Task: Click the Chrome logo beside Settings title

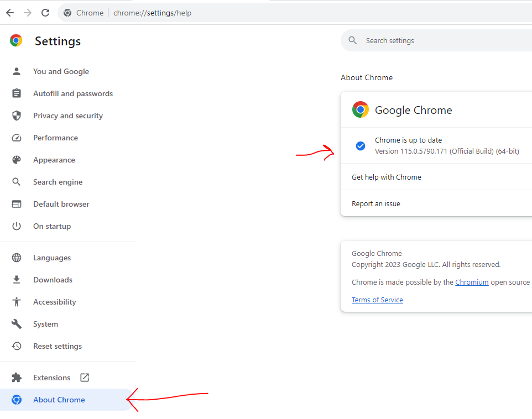Action: click(x=16, y=40)
